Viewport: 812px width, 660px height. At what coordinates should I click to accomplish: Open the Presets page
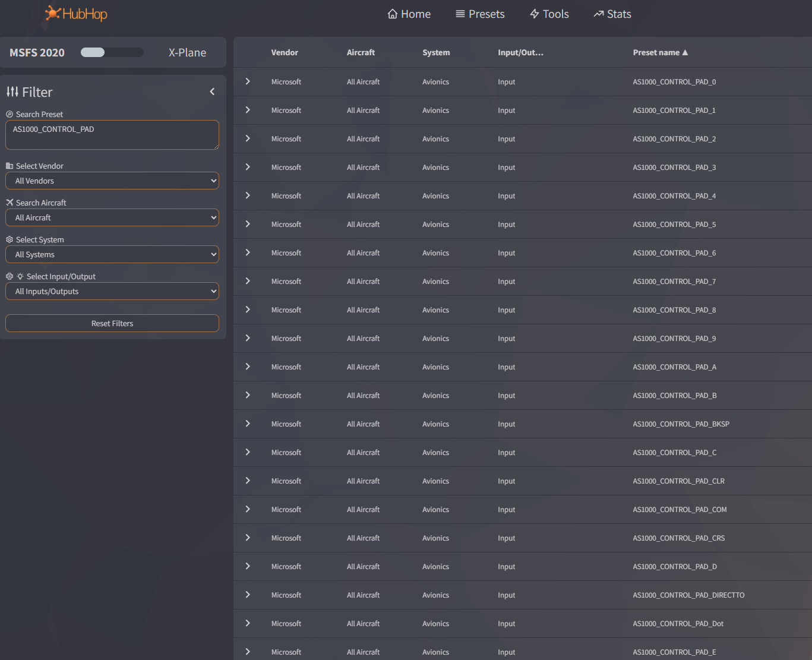point(480,14)
